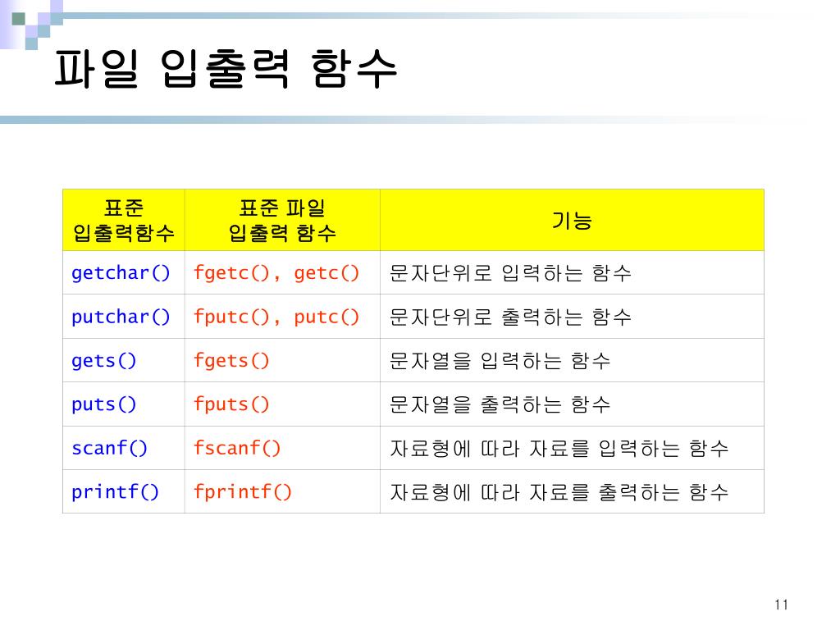Click the fgetc(), getc() cell

[282, 272]
